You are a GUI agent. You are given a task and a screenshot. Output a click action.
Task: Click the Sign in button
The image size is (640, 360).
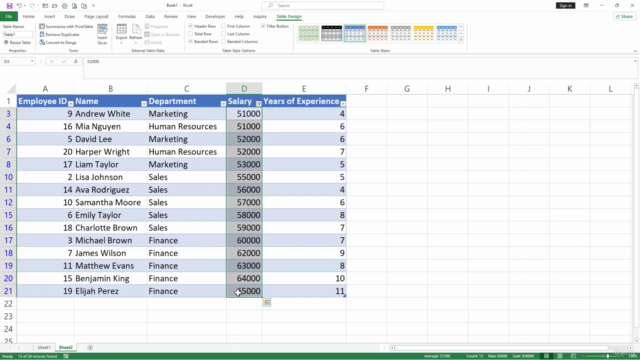565,6
